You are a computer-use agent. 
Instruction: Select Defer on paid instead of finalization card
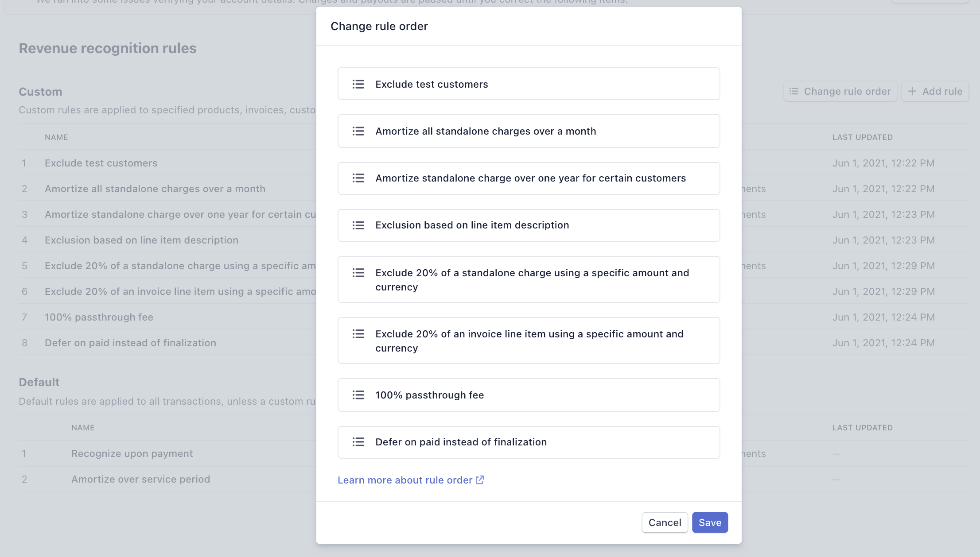[x=528, y=442]
